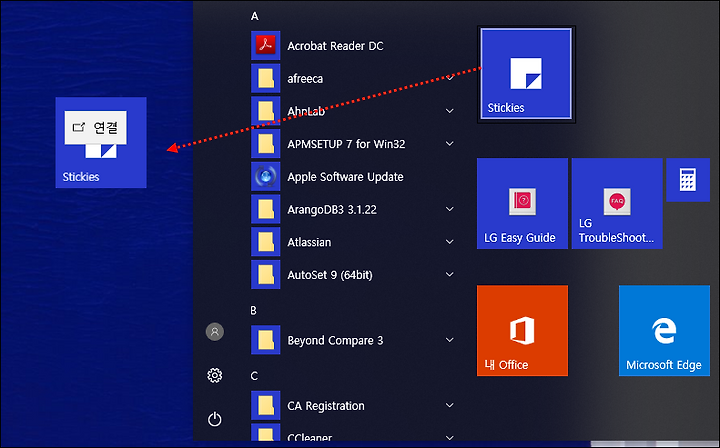This screenshot has height=448, width=720.
Task: Launch the Microsoft Edge tile
Action: (664, 330)
